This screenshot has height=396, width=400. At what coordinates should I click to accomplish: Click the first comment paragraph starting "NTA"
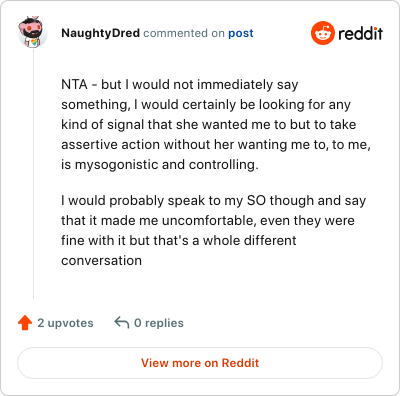point(216,124)
